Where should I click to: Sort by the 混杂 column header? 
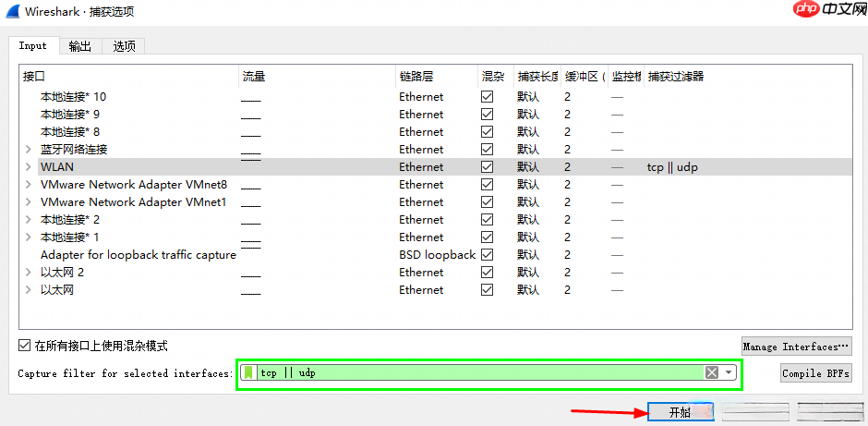click(x=496, y=77)
